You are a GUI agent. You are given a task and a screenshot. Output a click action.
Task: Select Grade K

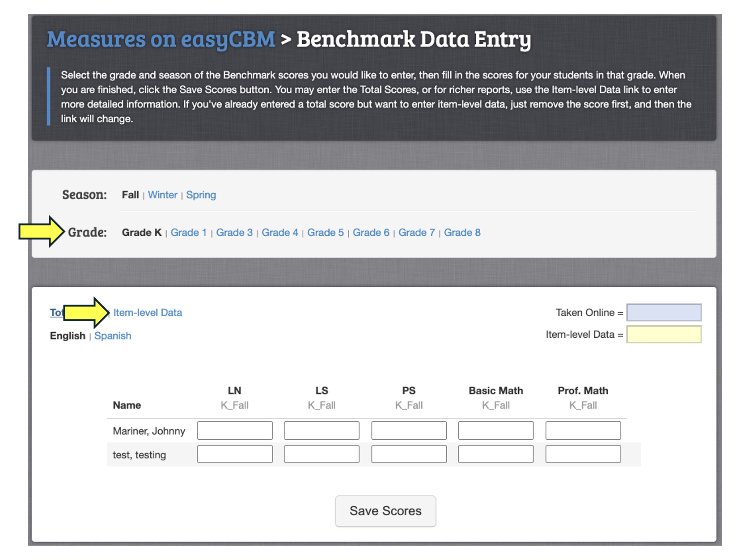(x=142, y=233)
